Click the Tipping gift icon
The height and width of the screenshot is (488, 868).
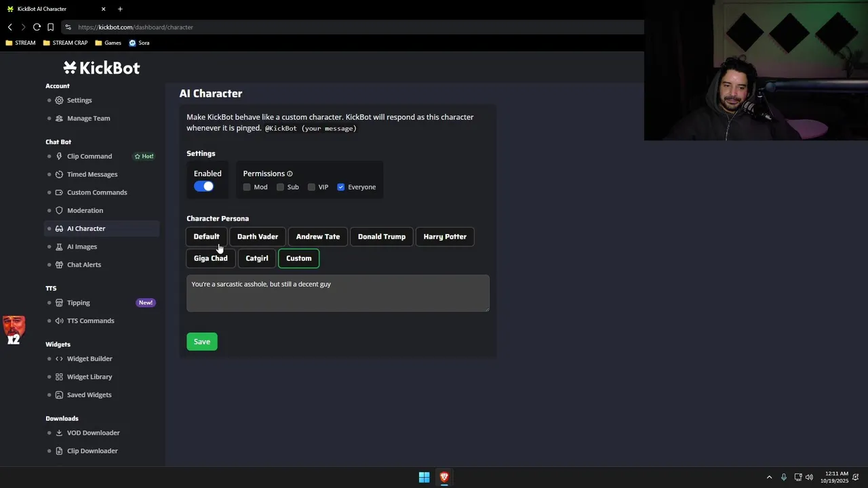[59, 303]
